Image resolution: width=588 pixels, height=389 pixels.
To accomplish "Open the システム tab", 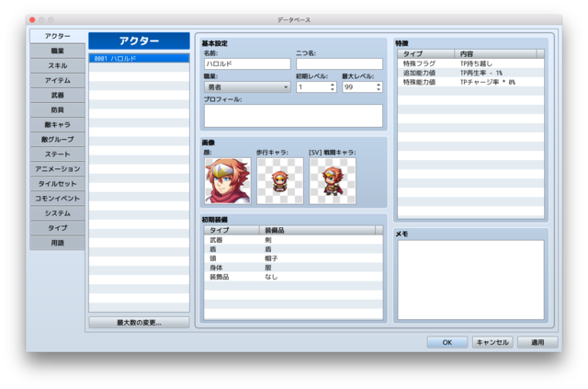I will tap(57, 213).
